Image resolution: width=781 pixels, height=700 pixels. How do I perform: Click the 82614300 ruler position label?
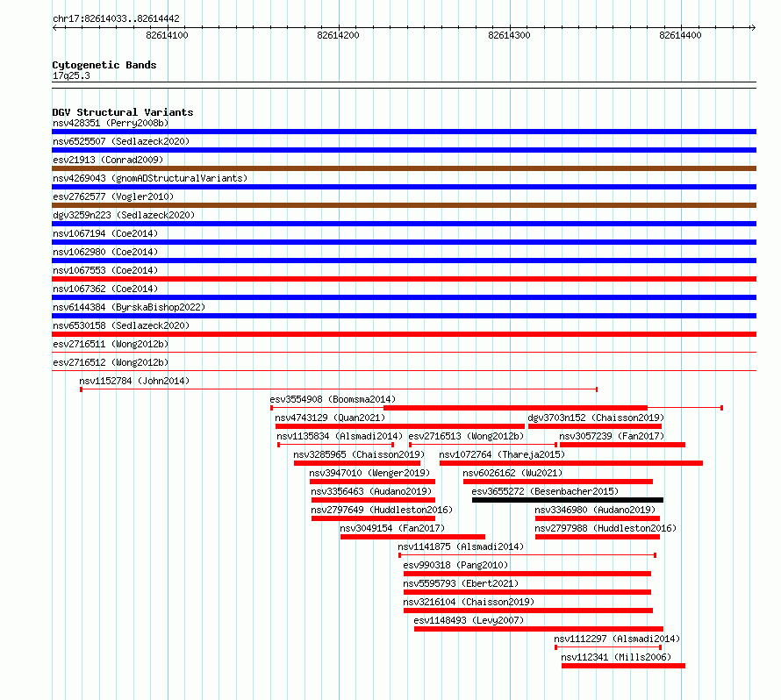pyautogui.click(x=510, y=35)
